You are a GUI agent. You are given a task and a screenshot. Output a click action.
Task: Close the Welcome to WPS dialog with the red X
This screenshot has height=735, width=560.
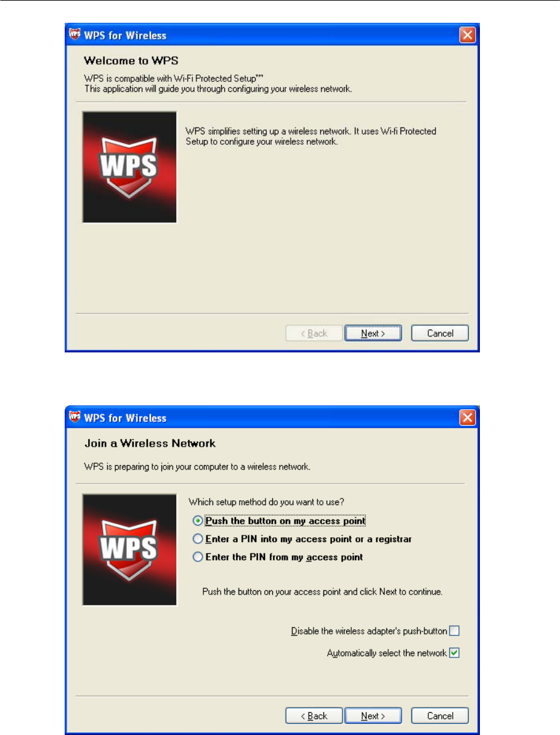pos(467,35)
